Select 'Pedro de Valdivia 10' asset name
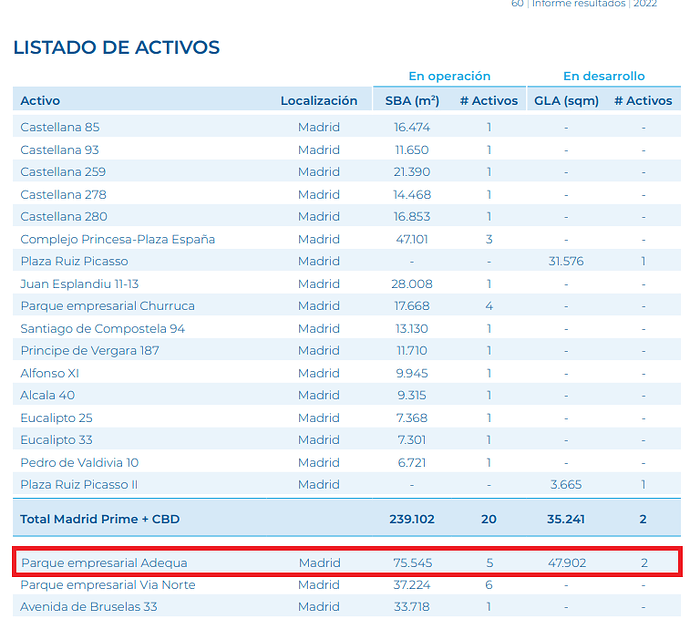 [79, 463]
